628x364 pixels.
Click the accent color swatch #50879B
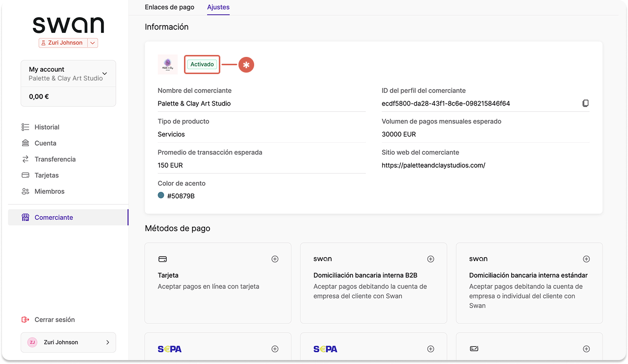point(161,195)
